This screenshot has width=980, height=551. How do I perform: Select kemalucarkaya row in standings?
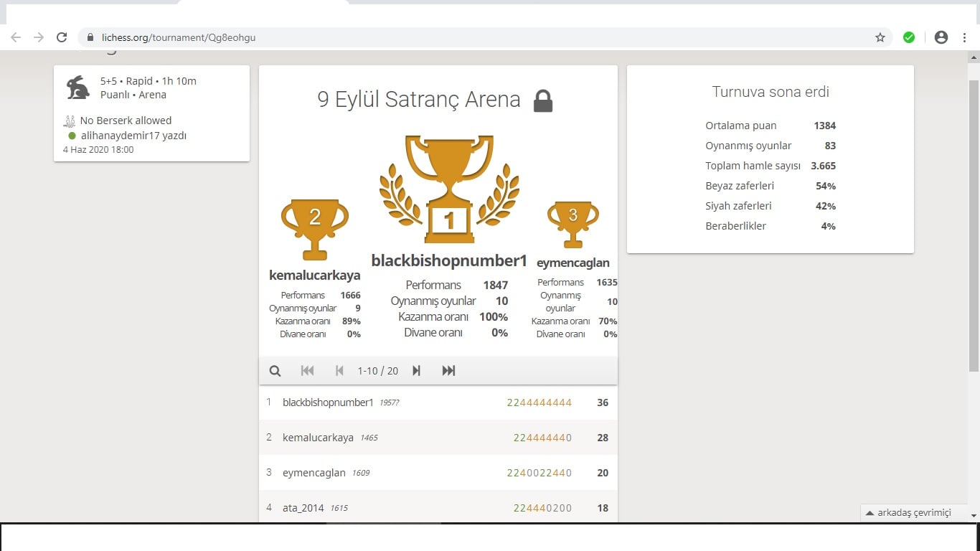tap(438, 438)
